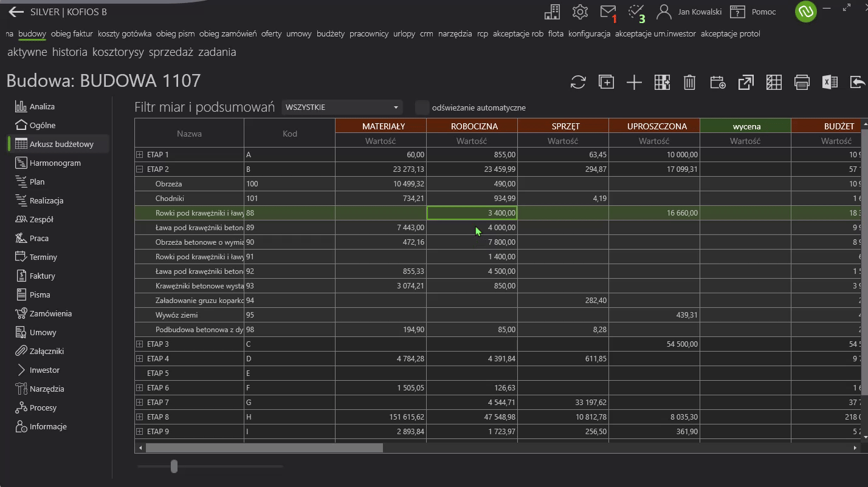Delete selected row with trash icon

tap(689, 83)
